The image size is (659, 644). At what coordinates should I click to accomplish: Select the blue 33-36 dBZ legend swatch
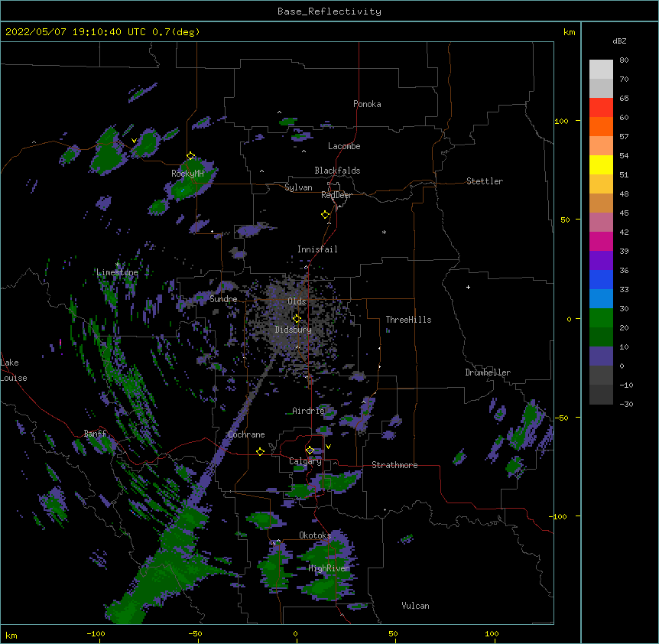(x=601, y=279)
